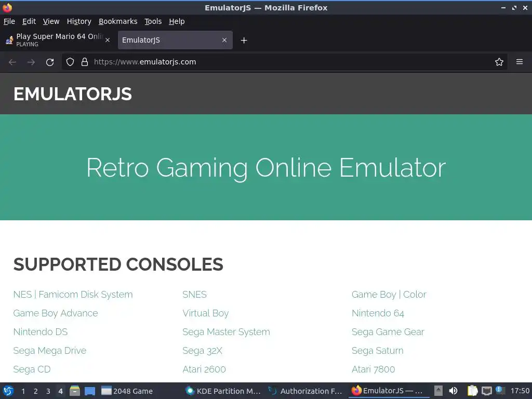Open the Sega Master System link
Viewport: 532px width, 399px height.
(227, 332)
